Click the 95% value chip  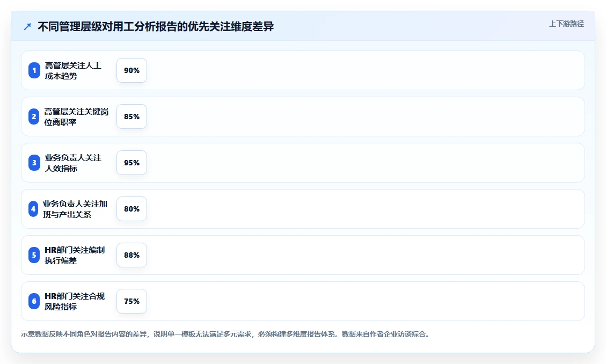pos(132,163)
